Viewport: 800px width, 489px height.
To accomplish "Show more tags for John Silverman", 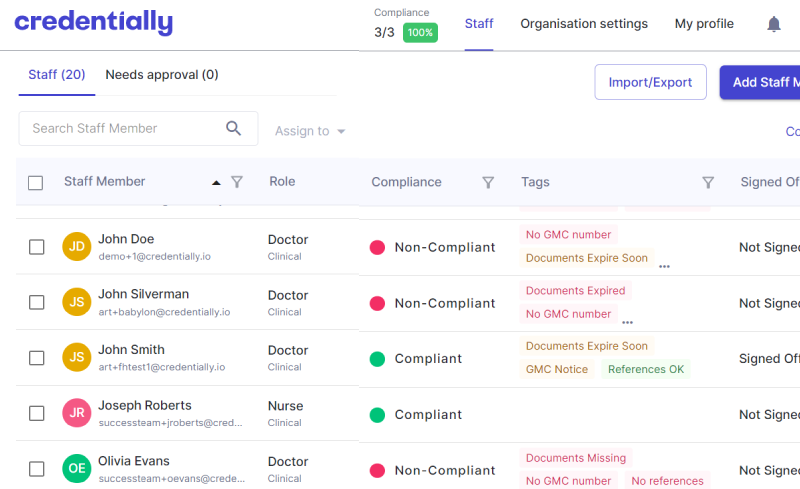I will click(x=628, y=322).
